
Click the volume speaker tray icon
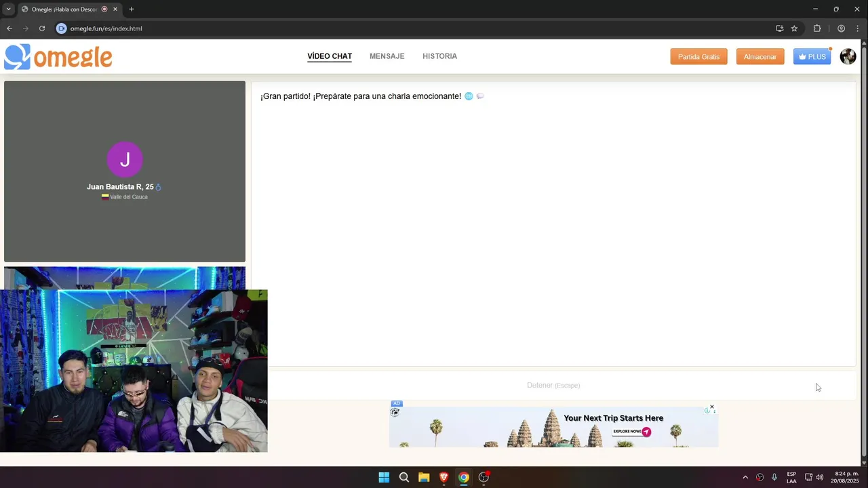point(820,477)
